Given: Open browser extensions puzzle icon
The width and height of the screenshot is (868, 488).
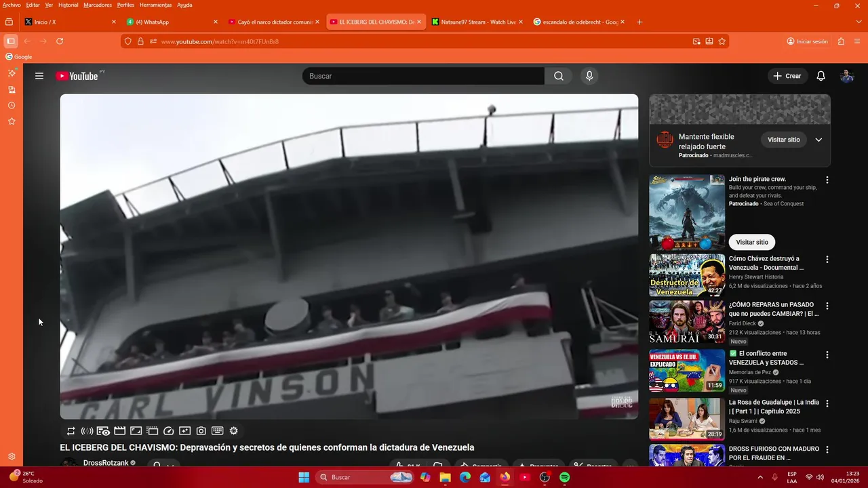Looking at the screenshot, I should pyautogui.click(x=841, y=41).
